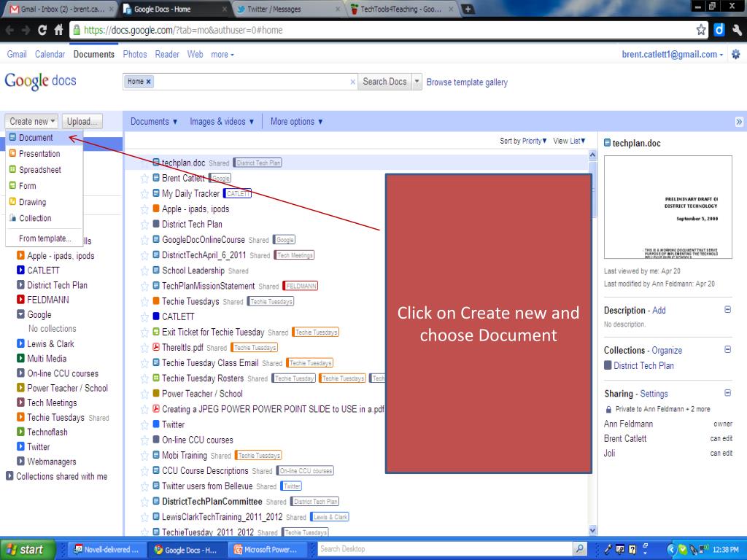Open the More options dropdown
The height and width of the screenshot is (560, 747).
pyautogui.click(x=297, y=122)
